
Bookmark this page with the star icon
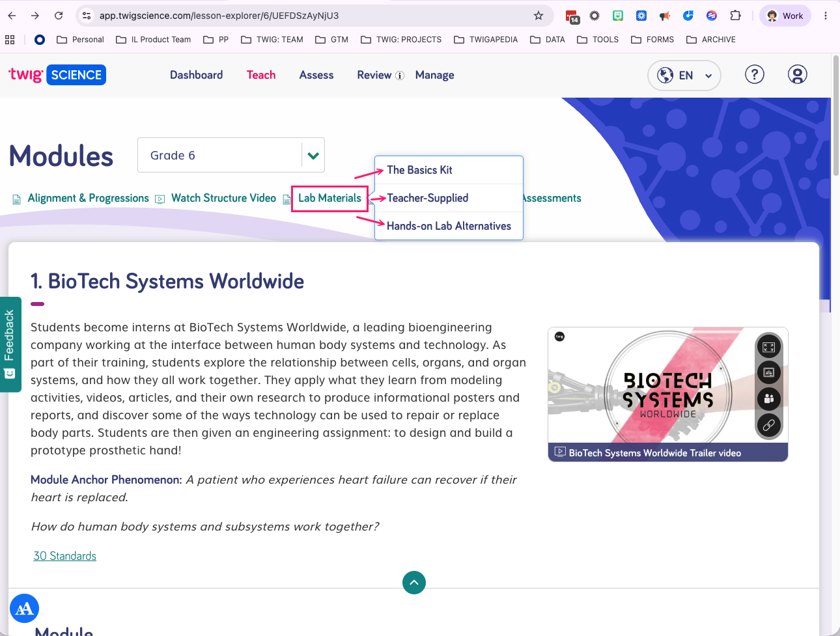539,16
